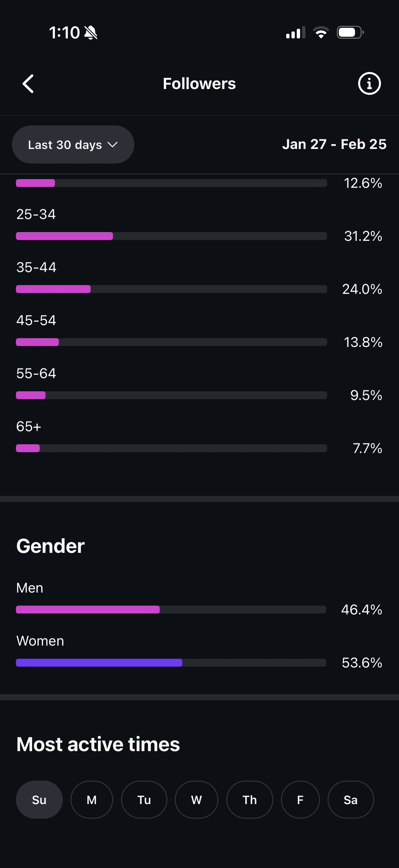The width and height of the screenshot is (399, 868).
Task: Tap the cellular signal bars icon
Action: (x=295, y=33)
